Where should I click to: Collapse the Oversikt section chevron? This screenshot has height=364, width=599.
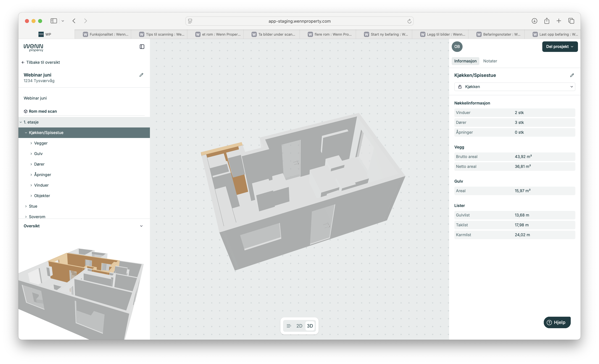[x=141, y=226]
